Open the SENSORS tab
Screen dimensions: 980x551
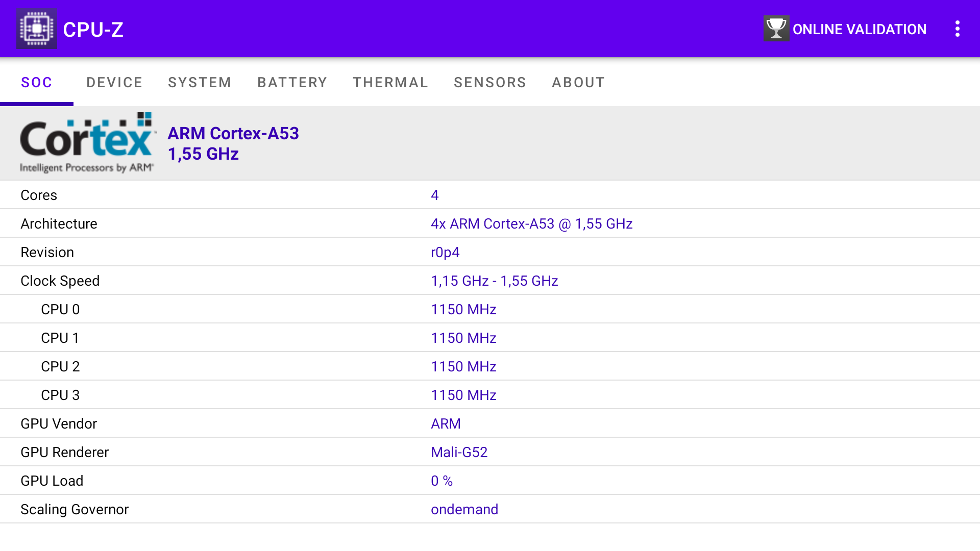pyautogui.click(x=489, y=83)
